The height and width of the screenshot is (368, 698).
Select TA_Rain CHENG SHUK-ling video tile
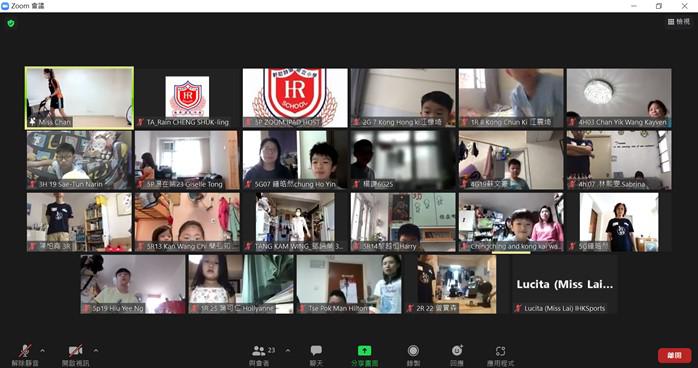click(x=187, y=98)
